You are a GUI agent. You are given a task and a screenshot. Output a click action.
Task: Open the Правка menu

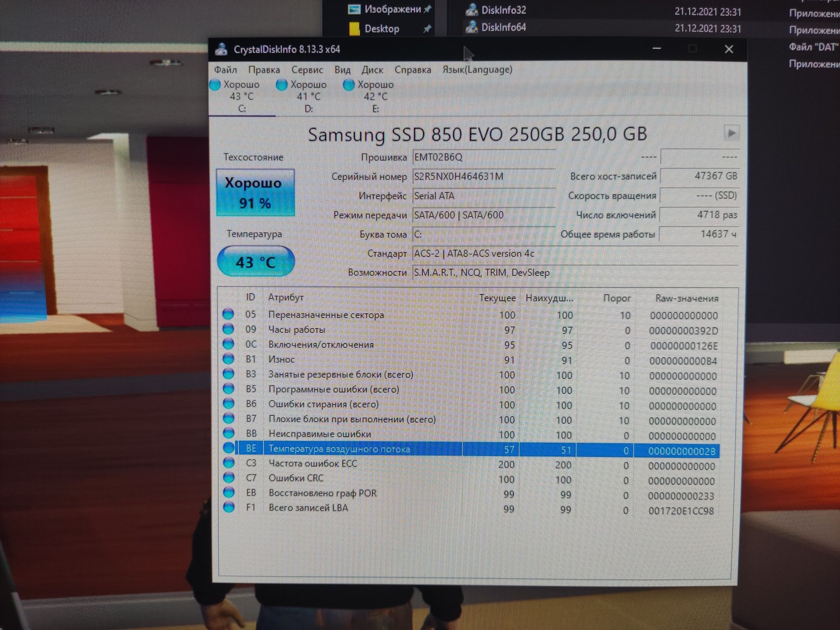coord(264,70)
